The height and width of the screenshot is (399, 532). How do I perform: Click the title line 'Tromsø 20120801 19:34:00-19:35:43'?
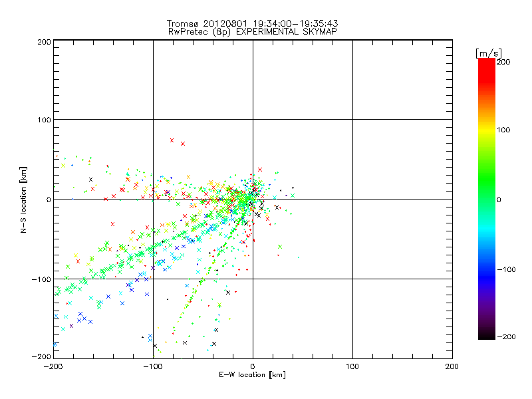252,23
